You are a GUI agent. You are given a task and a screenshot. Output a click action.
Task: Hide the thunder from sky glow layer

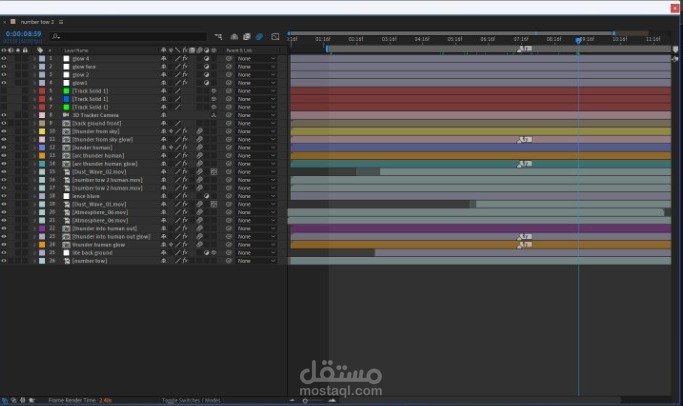(4, 139)
